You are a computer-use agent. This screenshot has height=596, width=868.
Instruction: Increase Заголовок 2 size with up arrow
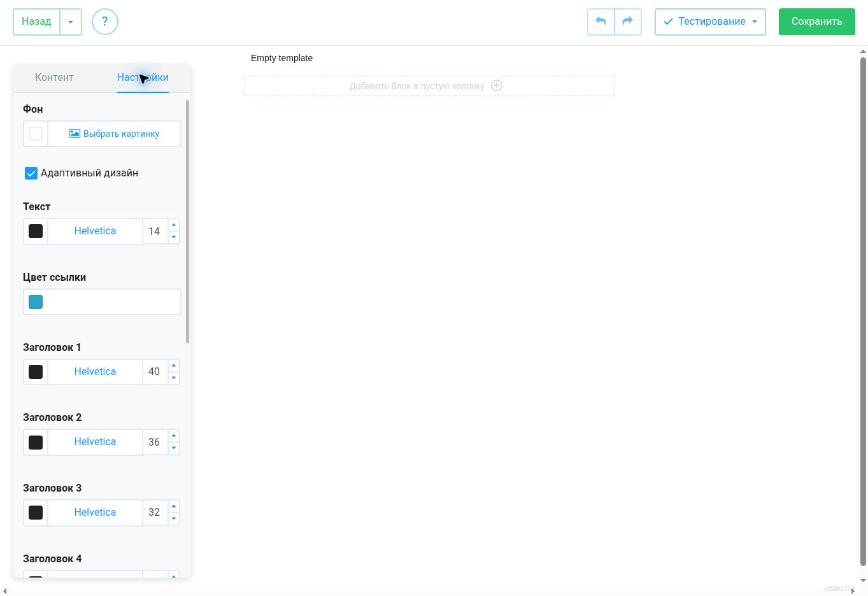174,436
